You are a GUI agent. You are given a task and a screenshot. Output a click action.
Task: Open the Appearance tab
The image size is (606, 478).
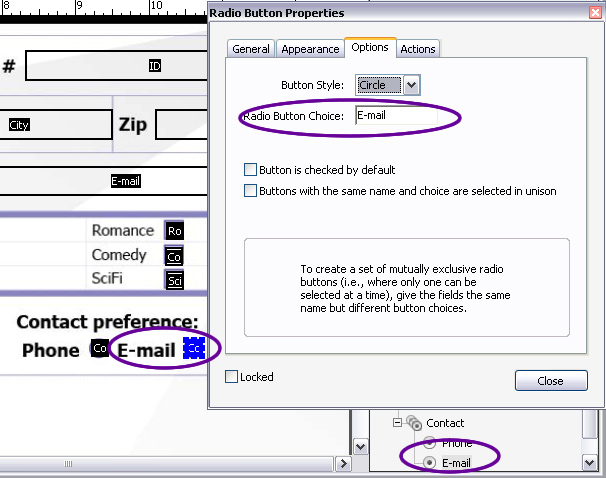310,49
